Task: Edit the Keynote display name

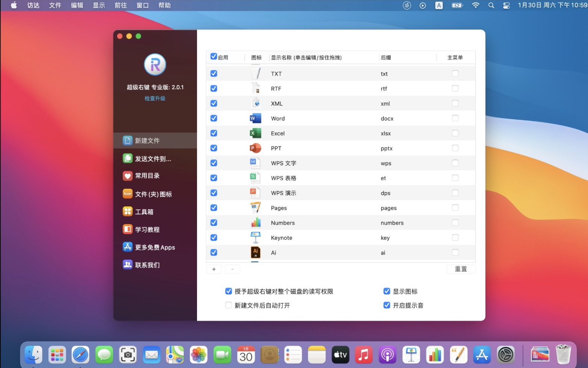Action: 282,238
